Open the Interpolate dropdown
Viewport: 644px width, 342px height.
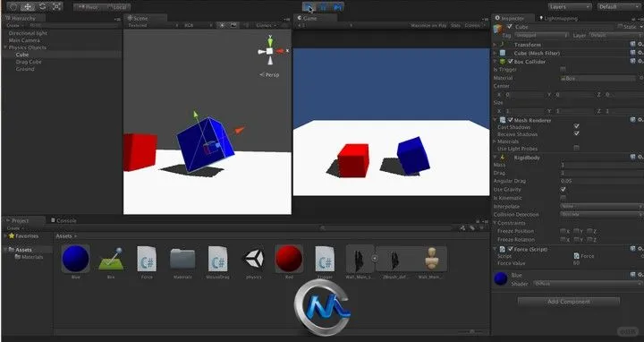click(x=602, y=206)
